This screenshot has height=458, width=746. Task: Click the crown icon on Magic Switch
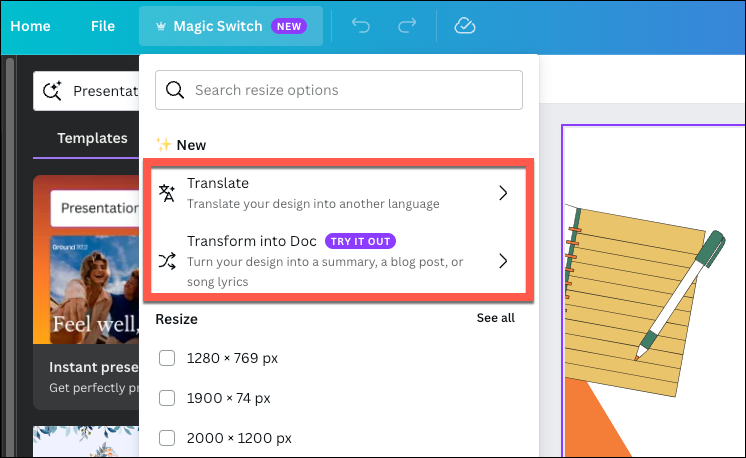pos(160,27)
